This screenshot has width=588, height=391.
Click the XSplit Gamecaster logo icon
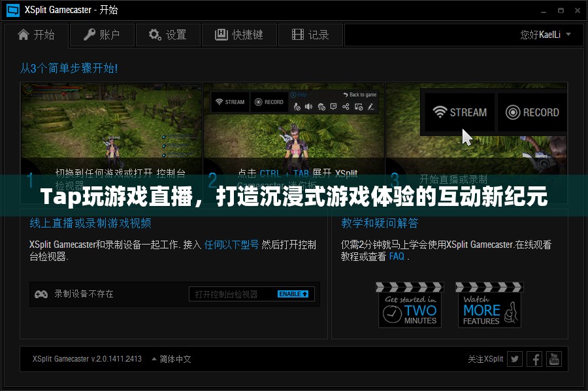[x=13, y=10]
